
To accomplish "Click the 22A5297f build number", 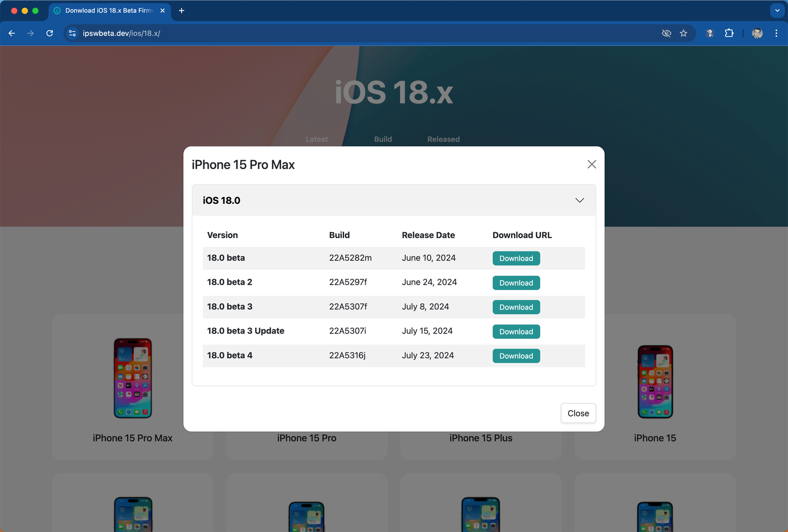I will (348, 282).
